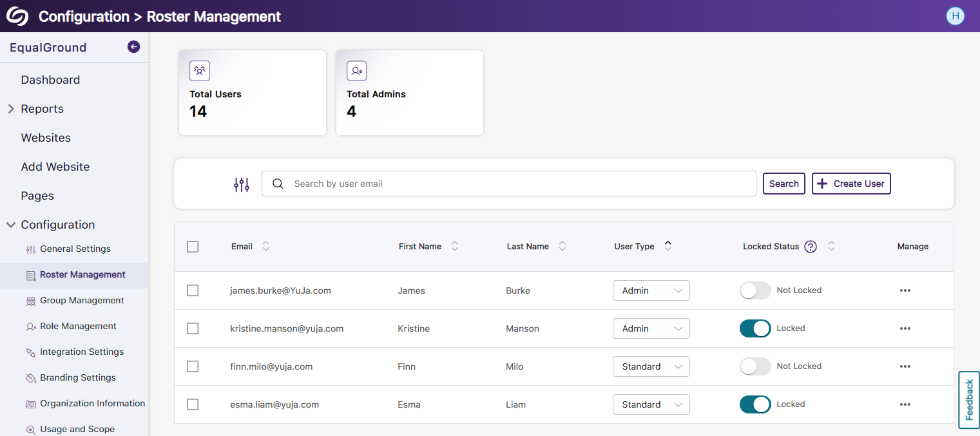The image size is (980, 436).
Task: Check the select-all checkbox in table header
Action: pyautogui.click(x=192, y=247)
